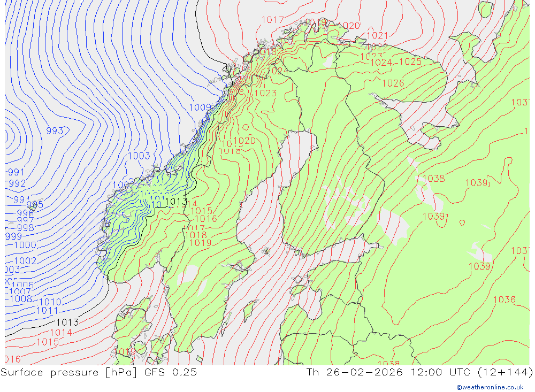Click the blue 993 isobar label
Image resolution: width=535 pixels, height=392 pixels.
[55, 130]
